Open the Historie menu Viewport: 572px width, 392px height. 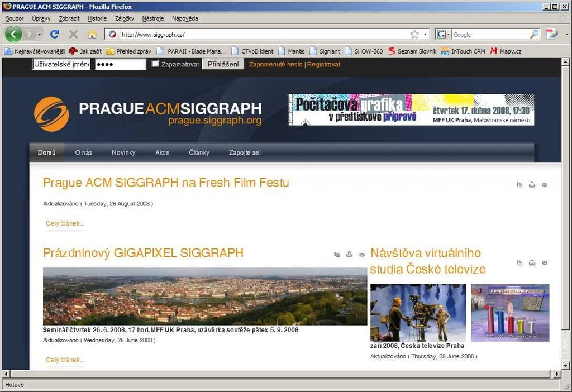coord(97,18)
